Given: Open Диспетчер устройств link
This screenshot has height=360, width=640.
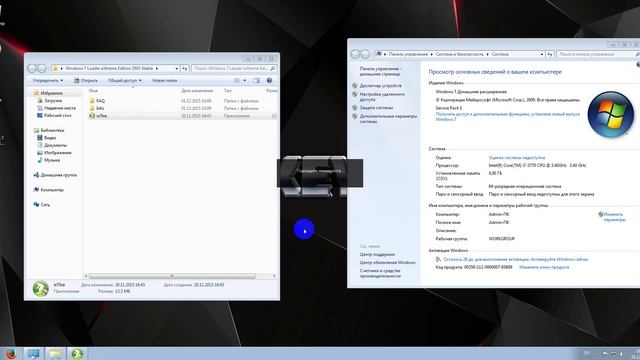Looking at the screenshot, I should pyautogui.click(x=380, y=86).
